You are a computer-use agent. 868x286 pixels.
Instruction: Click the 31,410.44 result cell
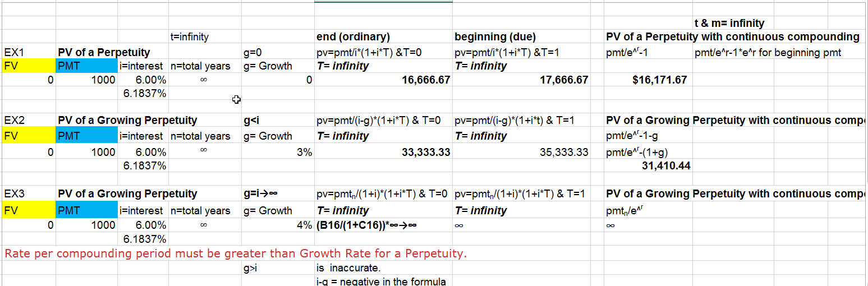(x=649, y=165)
